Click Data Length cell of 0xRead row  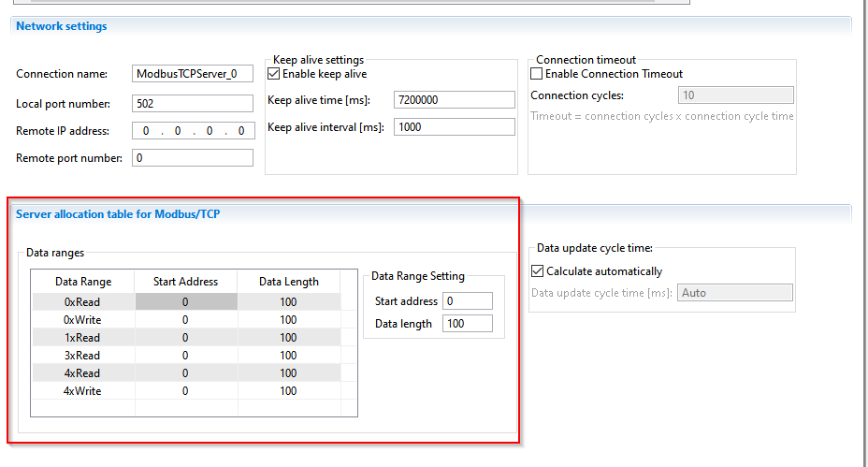tap(289, 302)
